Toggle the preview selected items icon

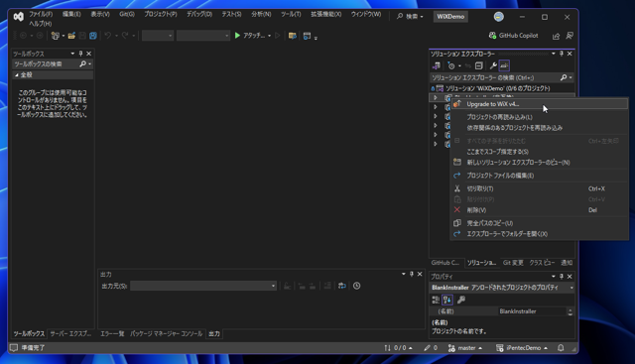click(x=504, y=65)
